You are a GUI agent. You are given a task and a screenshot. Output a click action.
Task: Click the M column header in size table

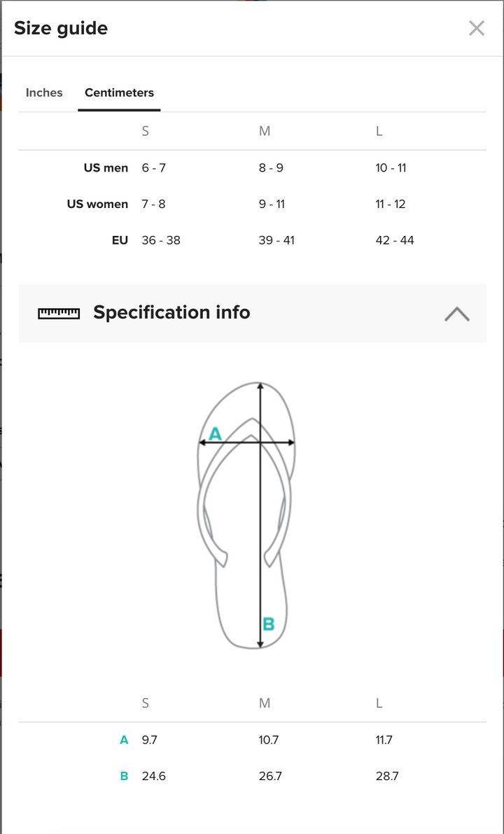pos(265,131)
